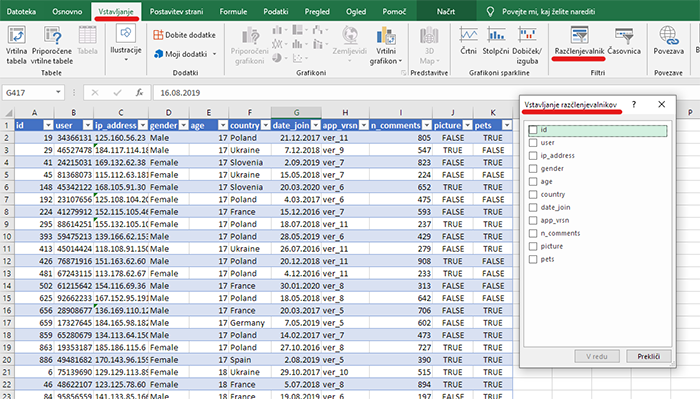Open the country column filter dropdown
This screenshot has height=399, width=700.
tap(266, 125)
